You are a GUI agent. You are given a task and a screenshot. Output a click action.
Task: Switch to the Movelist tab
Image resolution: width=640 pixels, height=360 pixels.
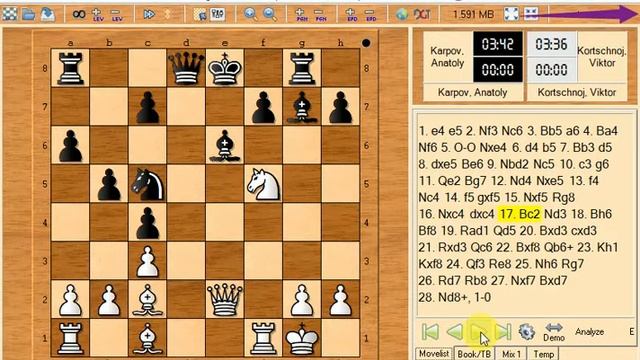(434, 354)
